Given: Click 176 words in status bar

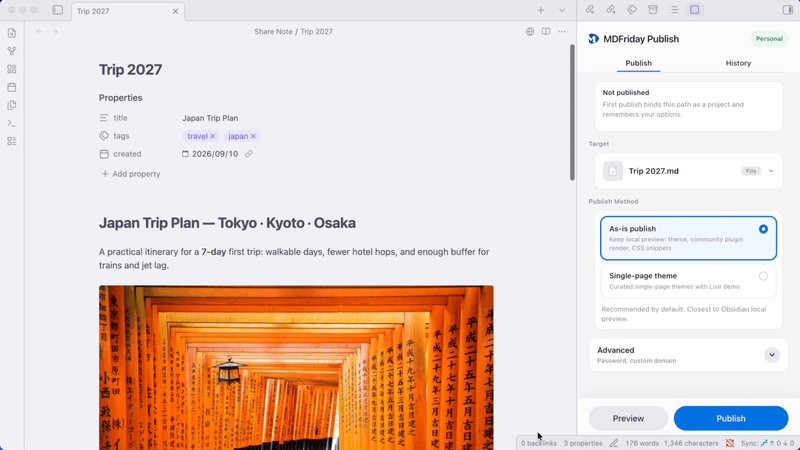Looking at the screenshot, I should tap(642, 443).
